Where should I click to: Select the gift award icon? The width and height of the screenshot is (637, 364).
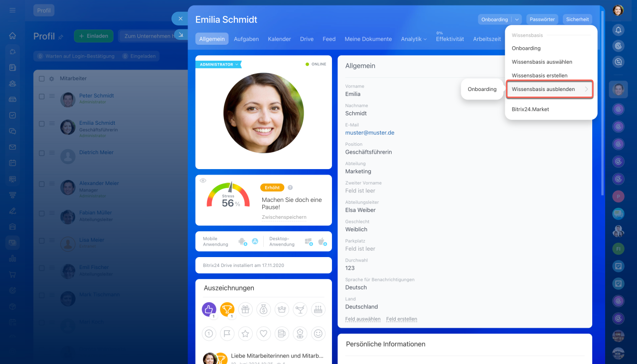pyautogui.click(x=245, y=309)
